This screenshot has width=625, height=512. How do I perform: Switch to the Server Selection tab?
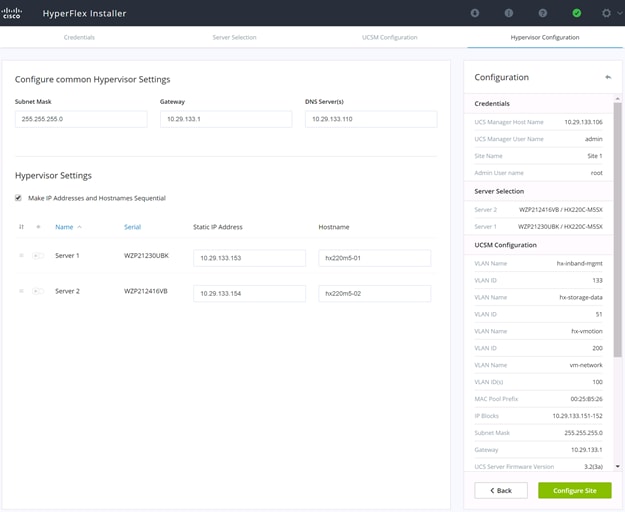[x=234, y=37]
